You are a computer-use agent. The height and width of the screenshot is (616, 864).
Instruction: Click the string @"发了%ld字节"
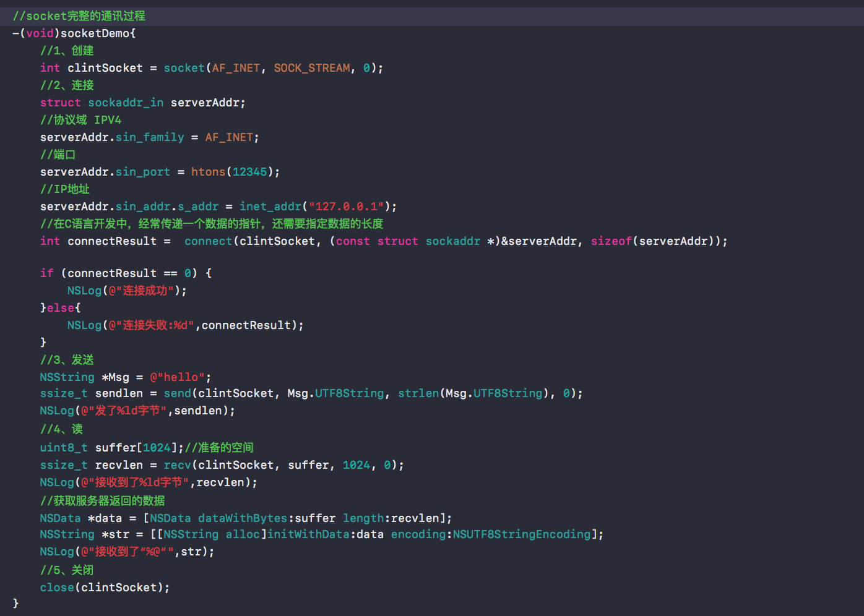[x=124, y=411]
